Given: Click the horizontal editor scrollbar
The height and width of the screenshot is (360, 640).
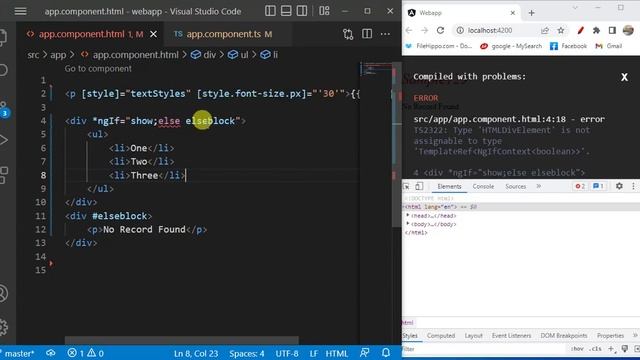Looking at the screenshot, I should pyautogui.click(x=182, y=340).
